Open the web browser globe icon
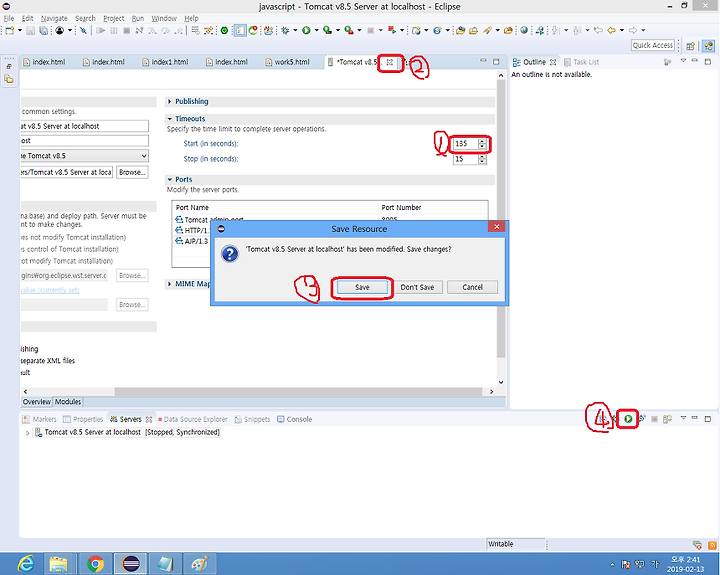Screen dimensions: 720x575 (x=524, y=30)
